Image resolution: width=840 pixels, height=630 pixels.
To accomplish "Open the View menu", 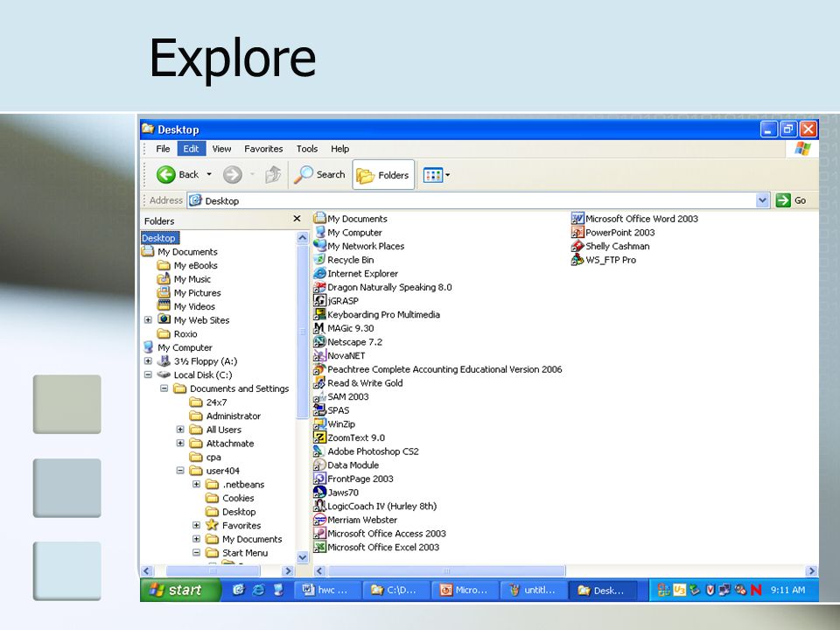I will [x=221, y=149].
